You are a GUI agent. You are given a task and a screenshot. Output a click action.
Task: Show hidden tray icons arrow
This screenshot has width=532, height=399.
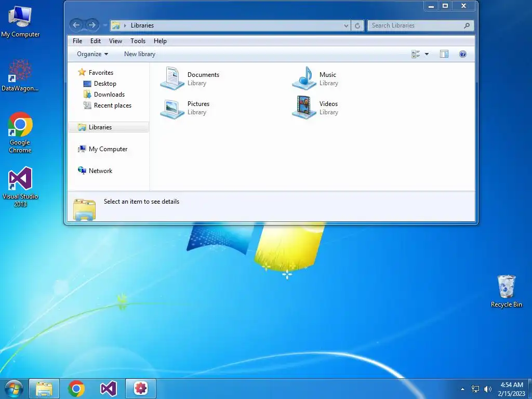coord(462,389)
